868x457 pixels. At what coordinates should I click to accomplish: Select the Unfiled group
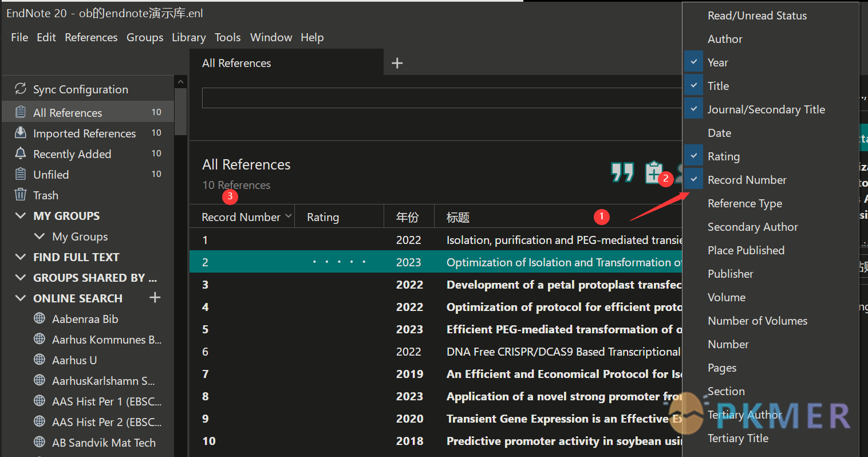51,175
